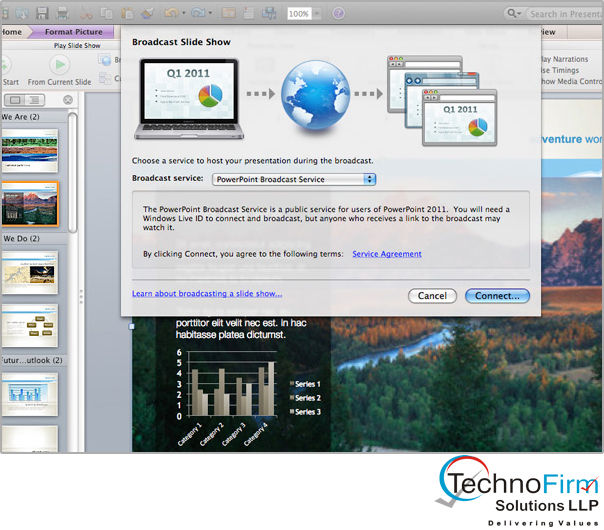Click the Custom Shows icon in ribbon

pos(105,78)
